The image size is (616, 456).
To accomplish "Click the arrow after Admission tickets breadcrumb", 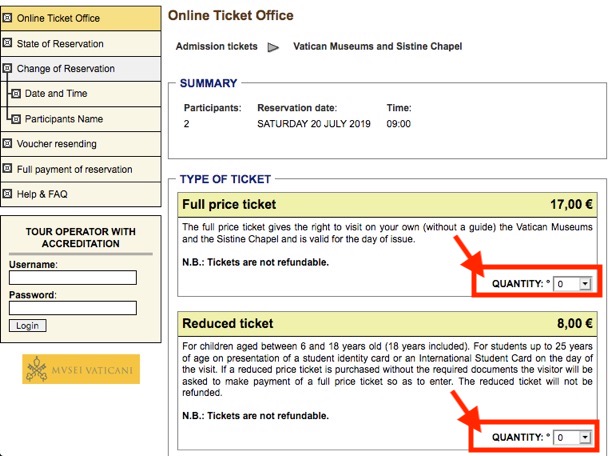I will tap(273, 48).
